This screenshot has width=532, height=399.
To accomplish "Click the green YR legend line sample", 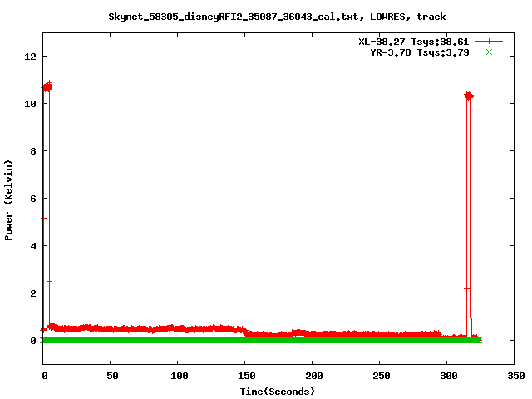I will (489, 52).
